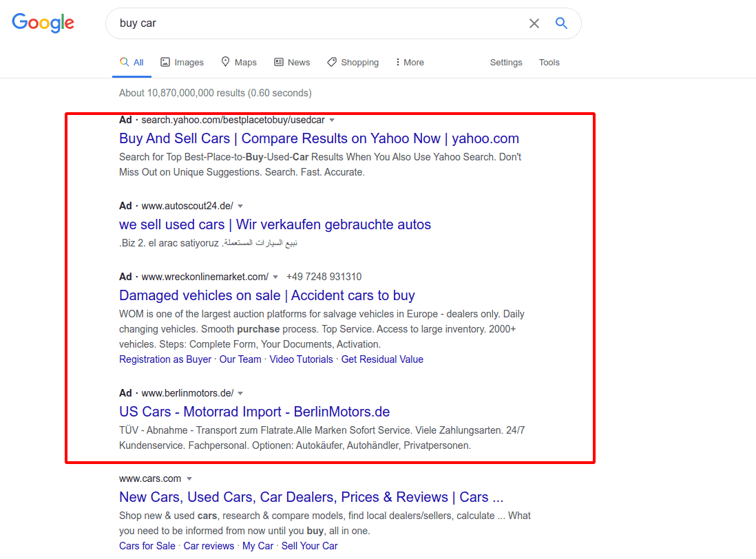Image resolution: width=756 pixels, height=559 pixels.
Task: Click the www.autoscout24.de/ URL text
Action: [x=187, y=207]
